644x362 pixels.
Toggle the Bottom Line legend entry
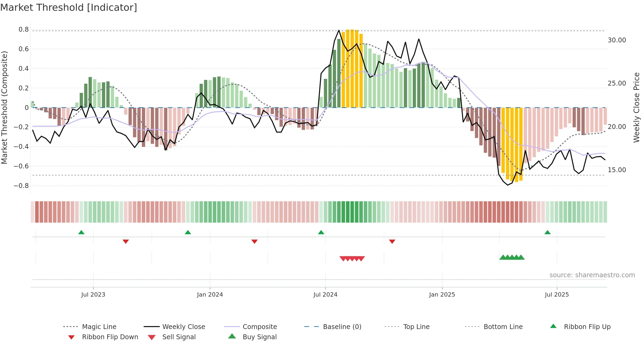[x=494, y=327]
